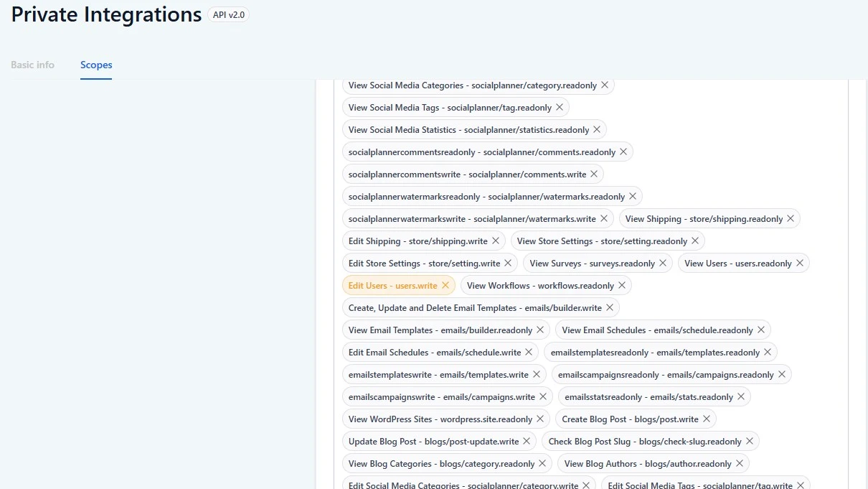Click the View Workflows - workflows.readonly label
Viewport: 868px width, 489px height.
pos(540,286)
